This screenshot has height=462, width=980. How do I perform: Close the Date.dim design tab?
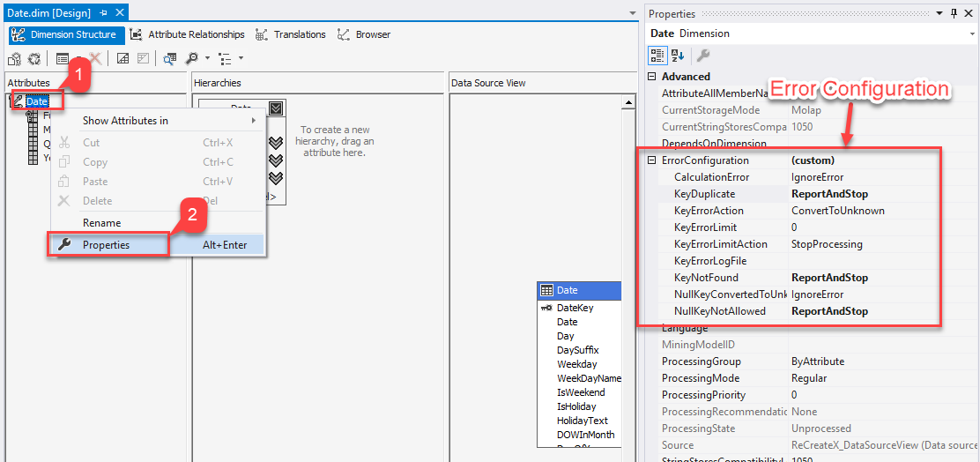tap(120, 12)
